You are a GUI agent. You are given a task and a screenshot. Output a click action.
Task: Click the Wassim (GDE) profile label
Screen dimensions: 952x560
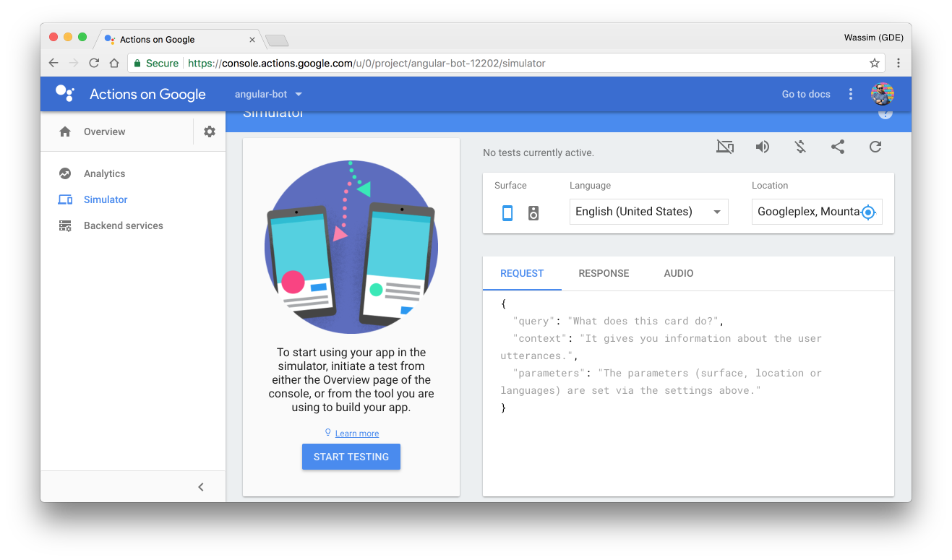[872, 37]
